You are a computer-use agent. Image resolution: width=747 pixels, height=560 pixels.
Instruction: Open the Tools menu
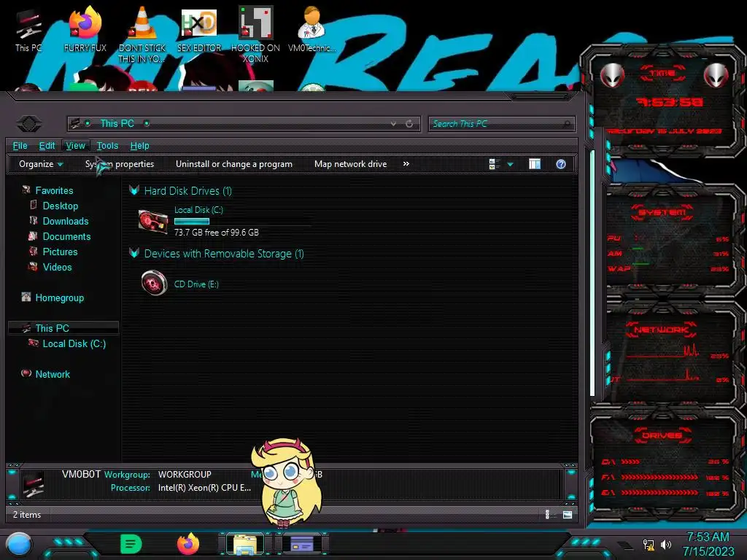(x=107, y=146)
